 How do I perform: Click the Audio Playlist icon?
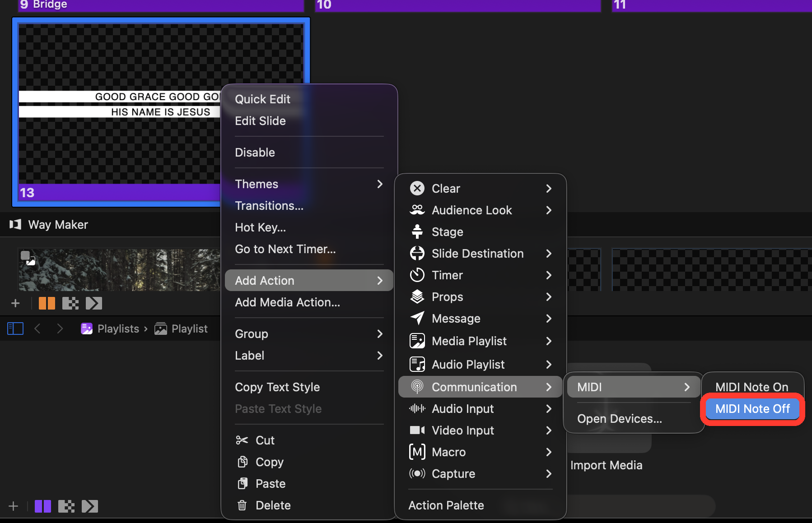pos(417,364)
